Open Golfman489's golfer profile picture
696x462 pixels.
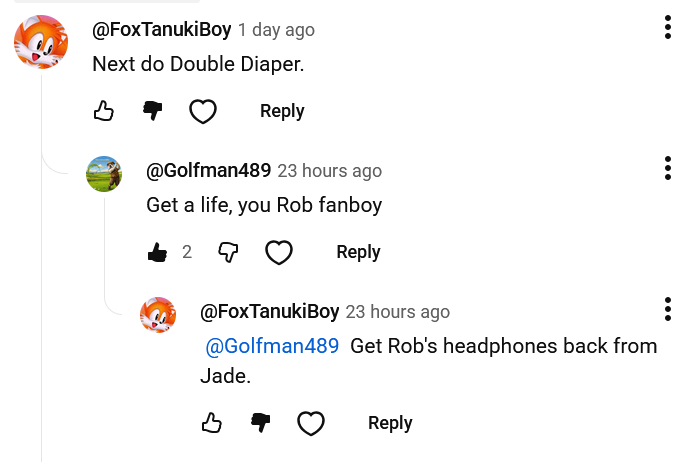click(x=104, y=174)
